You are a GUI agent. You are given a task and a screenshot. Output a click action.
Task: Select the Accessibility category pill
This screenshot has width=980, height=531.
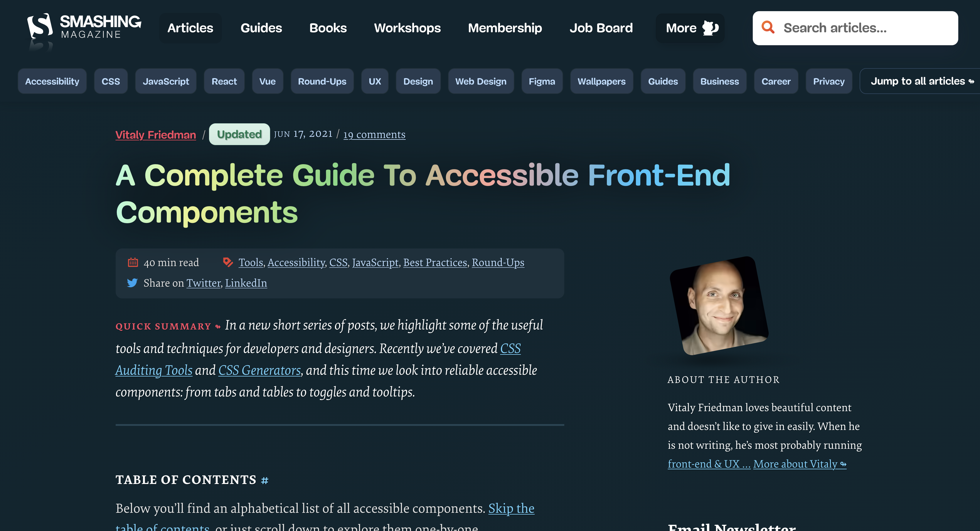52,81
